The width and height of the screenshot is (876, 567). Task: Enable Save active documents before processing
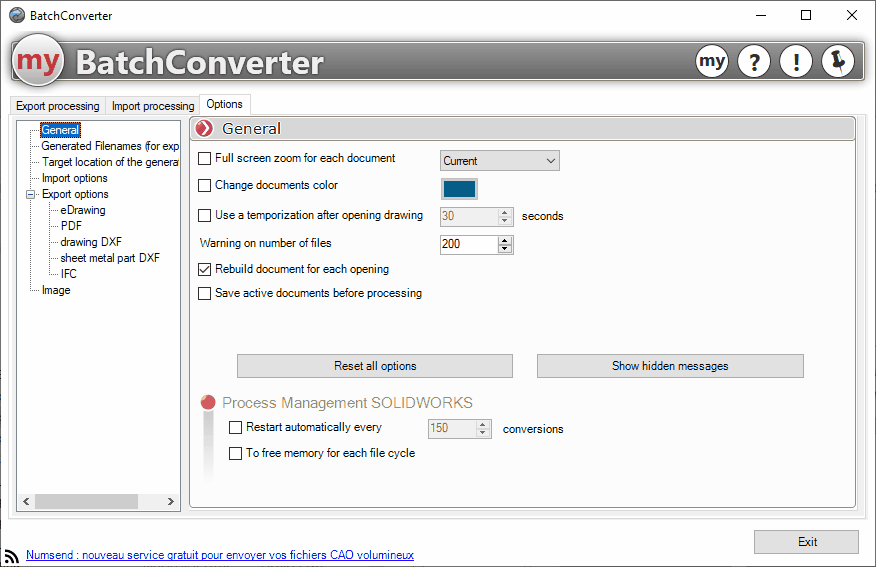pyautogui.click(x=205, y=294)
